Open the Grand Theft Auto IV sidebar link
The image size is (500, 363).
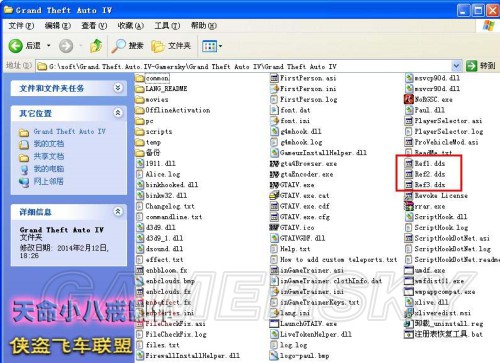point(69,132)
